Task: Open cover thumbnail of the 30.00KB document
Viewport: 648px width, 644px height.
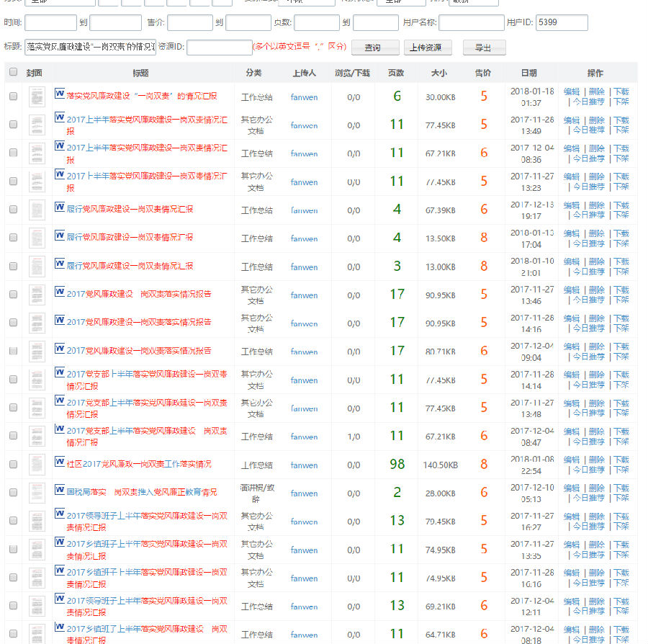Action: coord(37,97)
